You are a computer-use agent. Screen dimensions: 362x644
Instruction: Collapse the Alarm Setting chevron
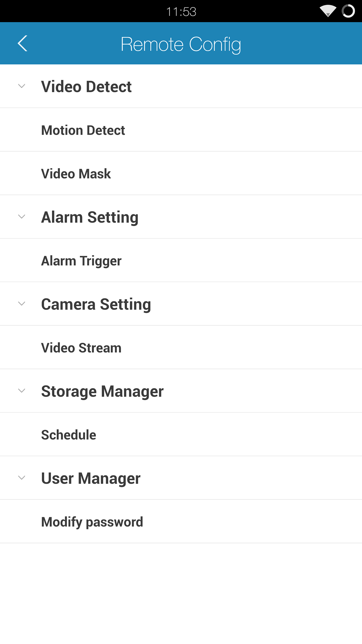(22, 217)
